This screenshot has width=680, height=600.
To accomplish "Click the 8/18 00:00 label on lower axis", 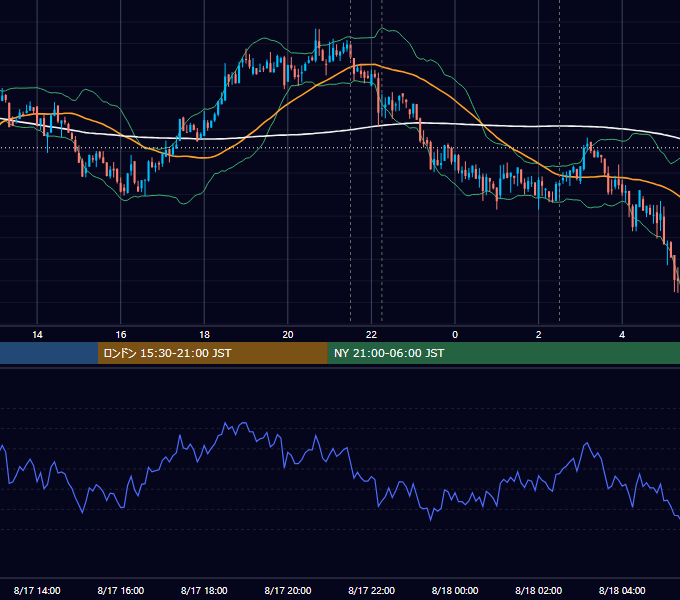I will pos(455,590).
